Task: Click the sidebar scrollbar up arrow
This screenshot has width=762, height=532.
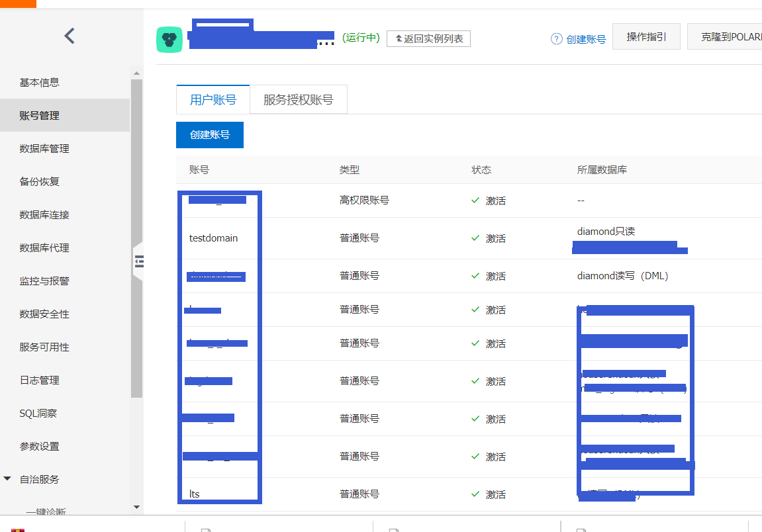Action: tap(136, 73)
